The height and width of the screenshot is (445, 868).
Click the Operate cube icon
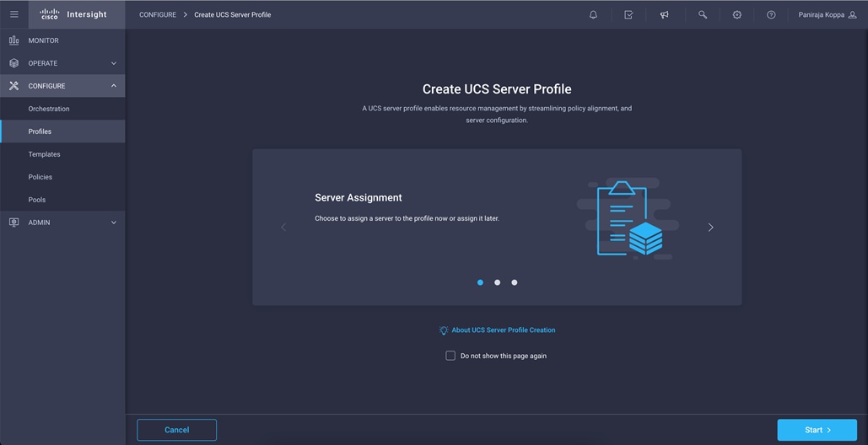13,63
